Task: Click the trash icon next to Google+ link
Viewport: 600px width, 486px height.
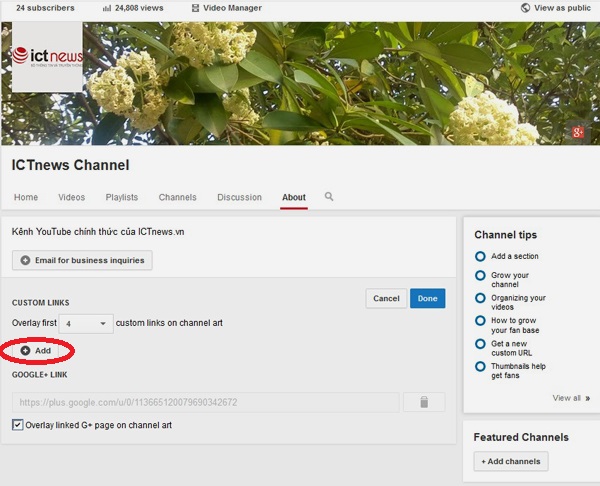Action: coord(423,402)
